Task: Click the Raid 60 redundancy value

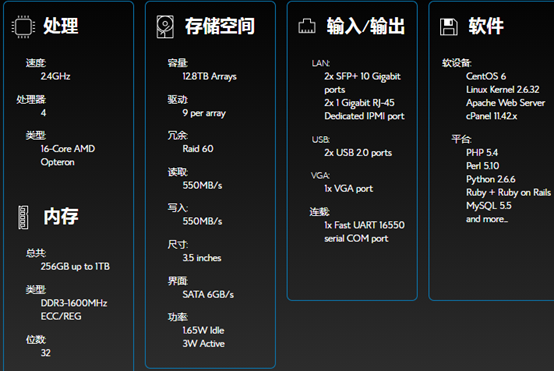Action: [198, 149]
